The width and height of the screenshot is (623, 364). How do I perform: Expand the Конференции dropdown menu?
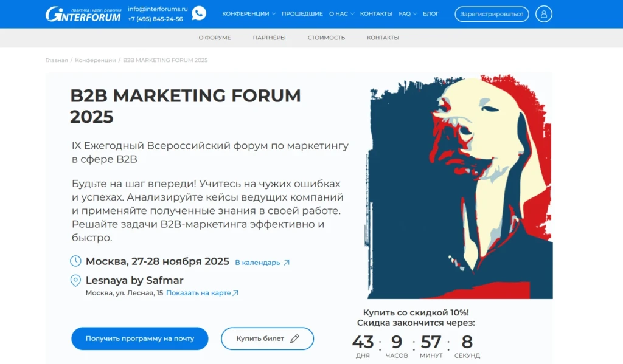(x=249, y=14)
